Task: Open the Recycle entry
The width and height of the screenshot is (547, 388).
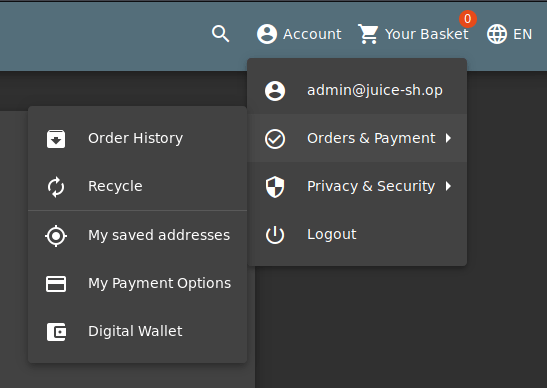Action: pos(137,186)
